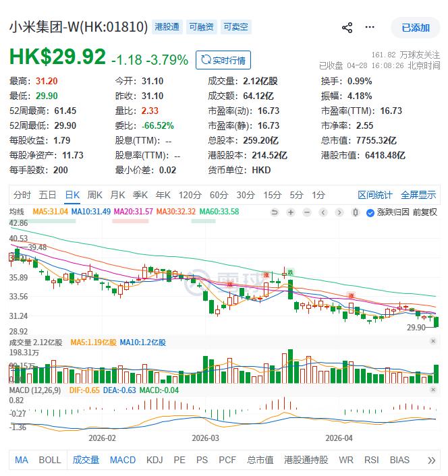Close the 成交量 volume indicator panel
This screenshot has width=448, height=476.
coord(433,341)
